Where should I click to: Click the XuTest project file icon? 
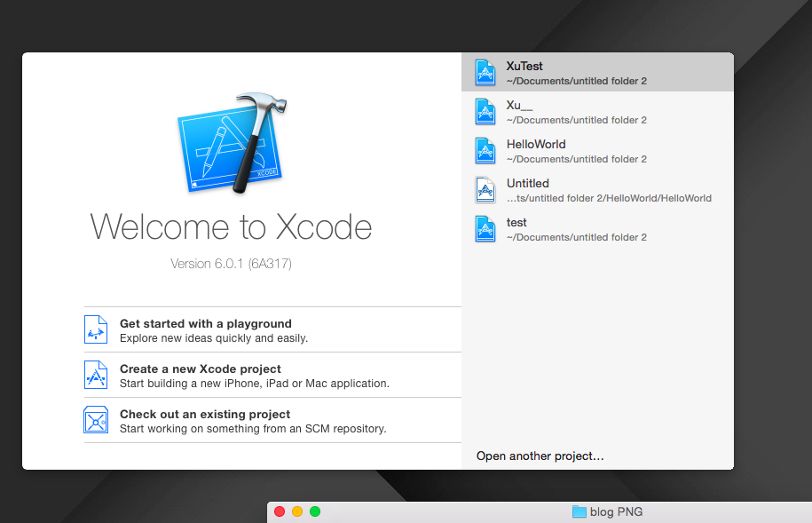pyautogui.click(x=485, y=73)
